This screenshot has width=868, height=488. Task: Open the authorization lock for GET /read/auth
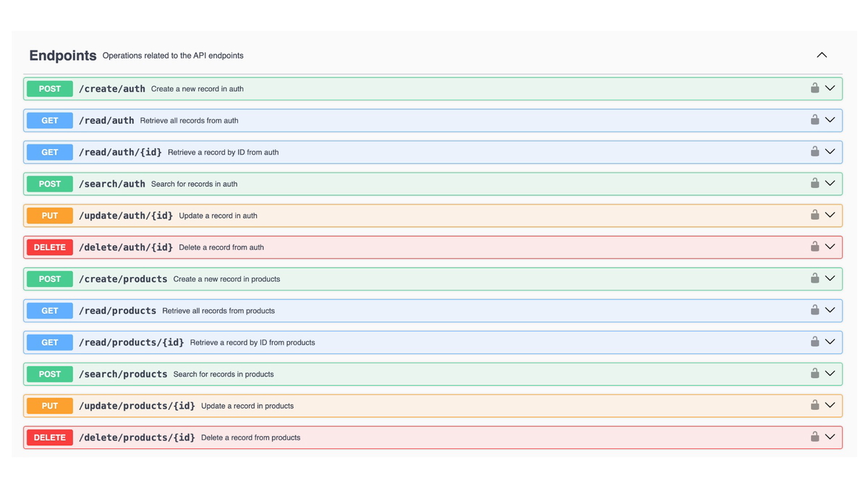[814, 120]
